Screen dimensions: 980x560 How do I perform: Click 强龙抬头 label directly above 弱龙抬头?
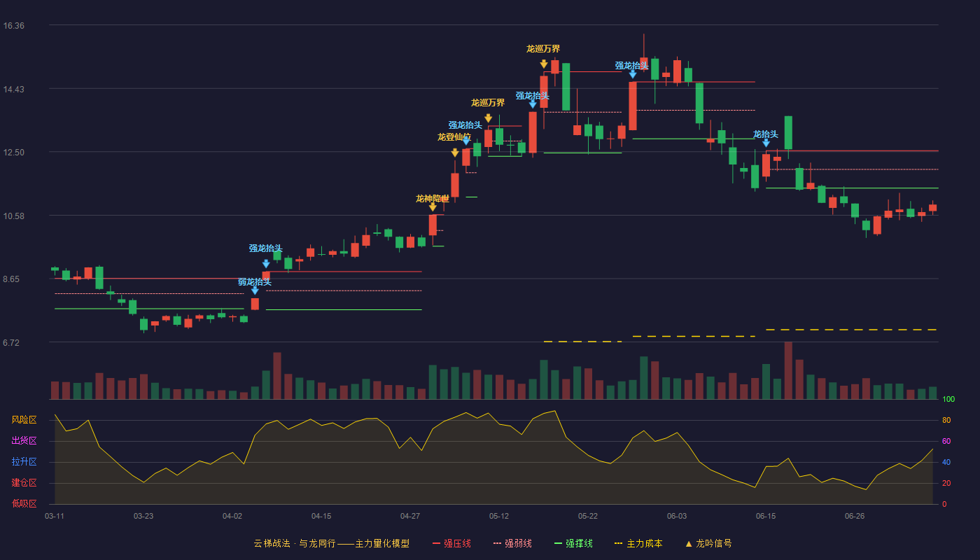tap(266, 248)
